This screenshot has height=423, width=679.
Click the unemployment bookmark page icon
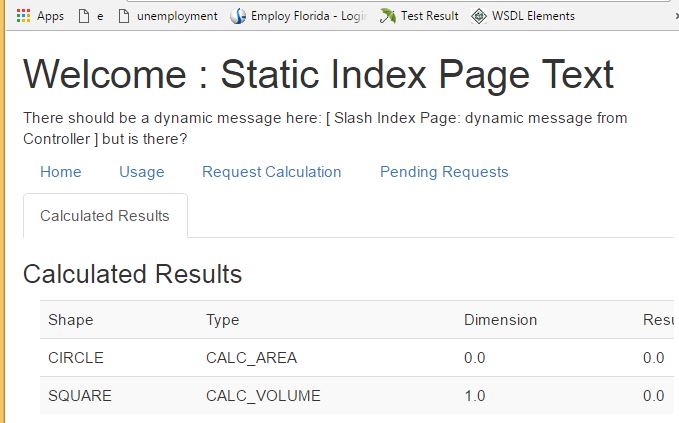[x=123, y=16]
